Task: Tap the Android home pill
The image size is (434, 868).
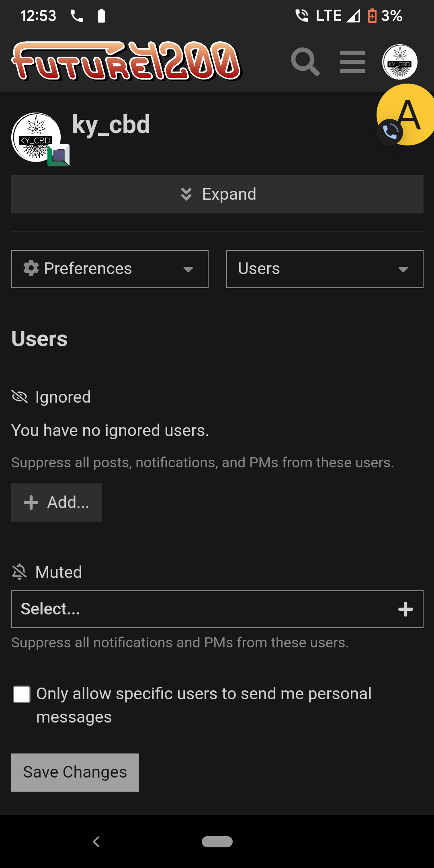Action: [217, 841]
